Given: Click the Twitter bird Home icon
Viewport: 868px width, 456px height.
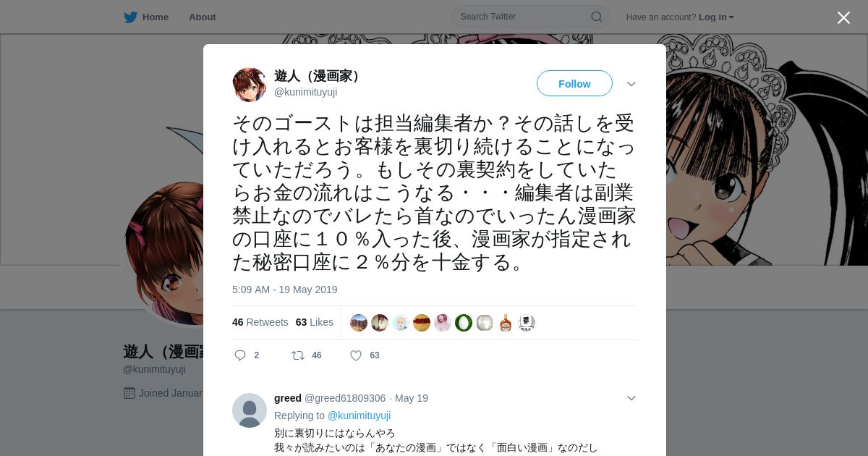Looking at the screenshot, I should [130, 17].
